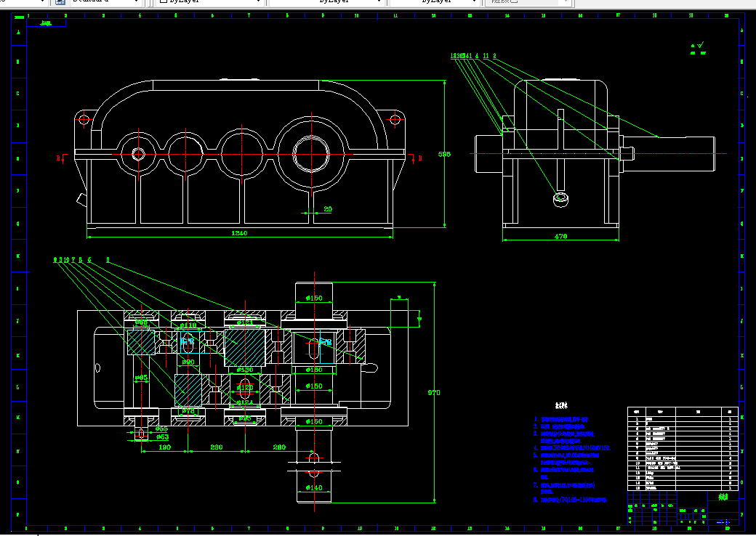Select the ø110 diameter dimension
Image resolution: width=756 pixels, height=536 pixels.
click(188, 325)
